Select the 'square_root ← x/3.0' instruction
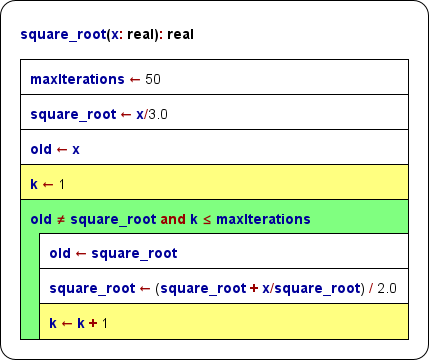429x360 pixels. 214,112
